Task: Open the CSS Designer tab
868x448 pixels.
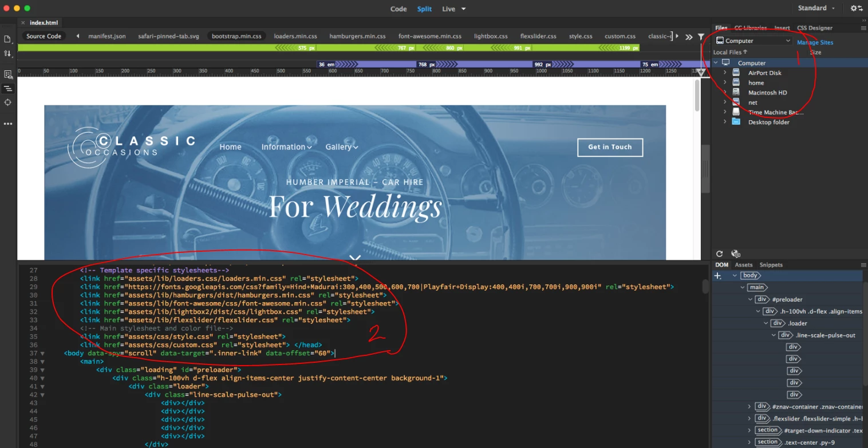Action: (x=815, y=27)
